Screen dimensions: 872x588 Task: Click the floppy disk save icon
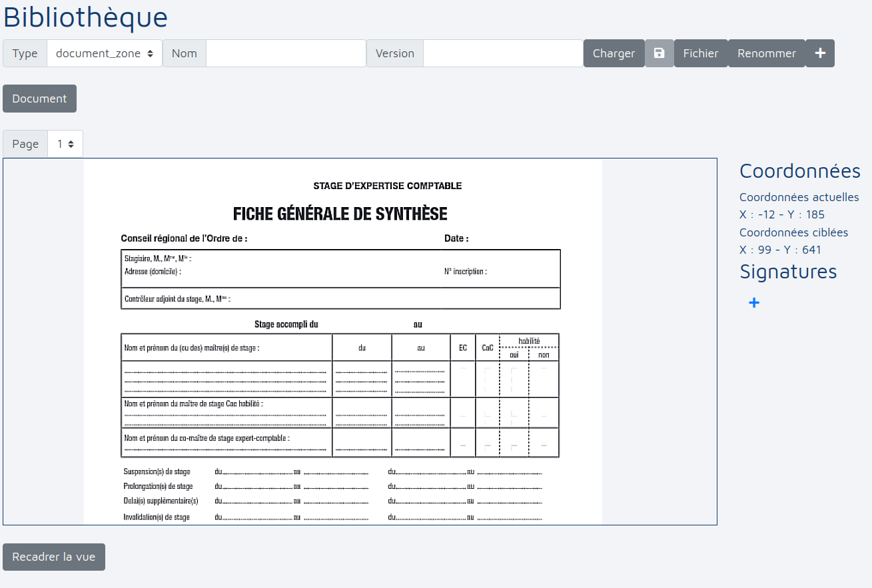point(659,53)
